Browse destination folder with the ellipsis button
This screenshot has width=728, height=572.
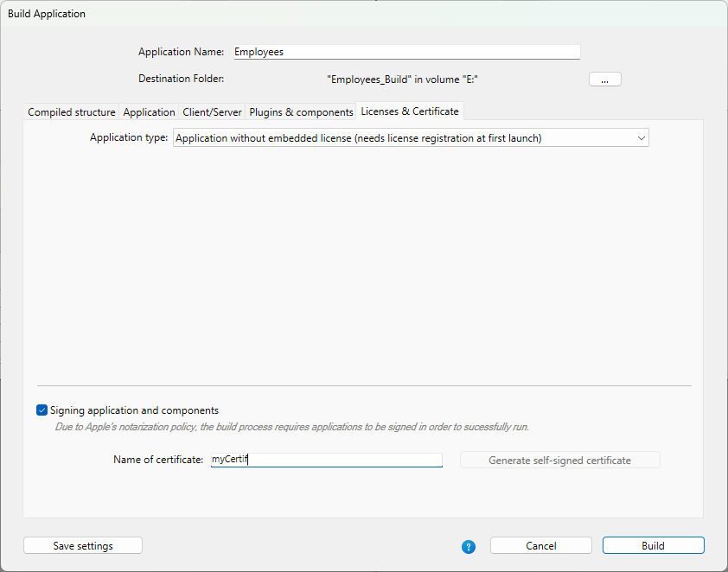click(604, 79)
